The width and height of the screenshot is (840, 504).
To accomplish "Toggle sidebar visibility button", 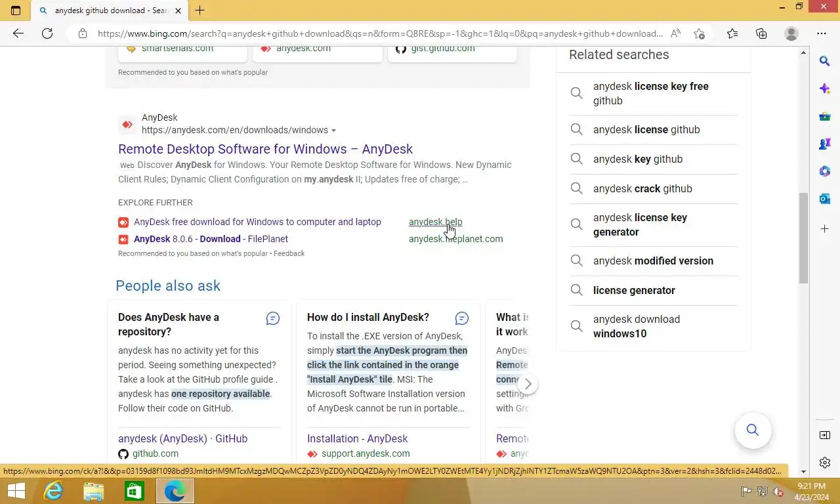I will click(x=825, y=435).
